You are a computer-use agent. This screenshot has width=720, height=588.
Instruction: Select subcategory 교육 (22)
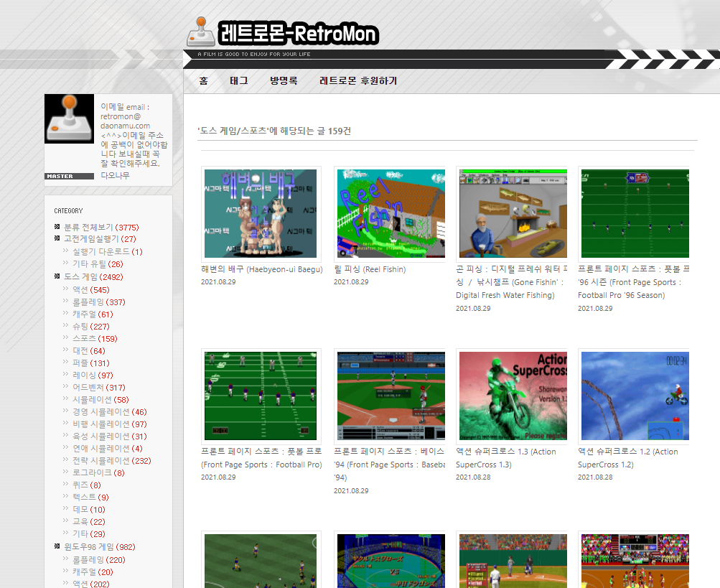point(88,522)
